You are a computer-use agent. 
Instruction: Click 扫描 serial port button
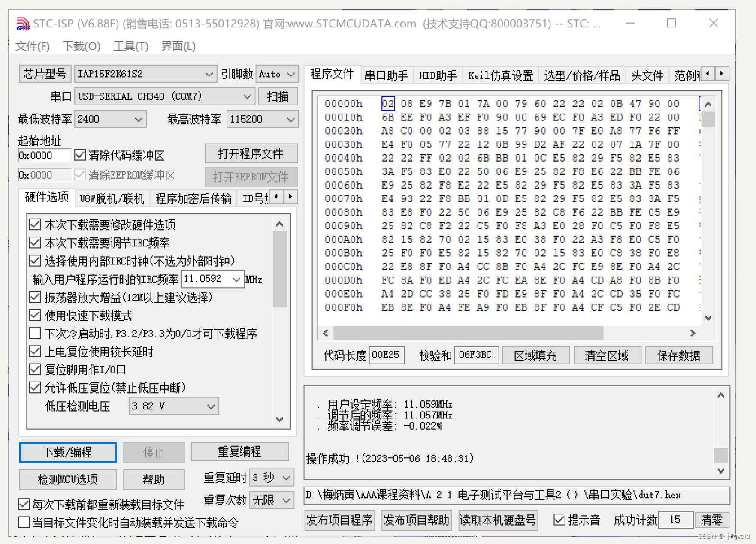pos(278,96)
